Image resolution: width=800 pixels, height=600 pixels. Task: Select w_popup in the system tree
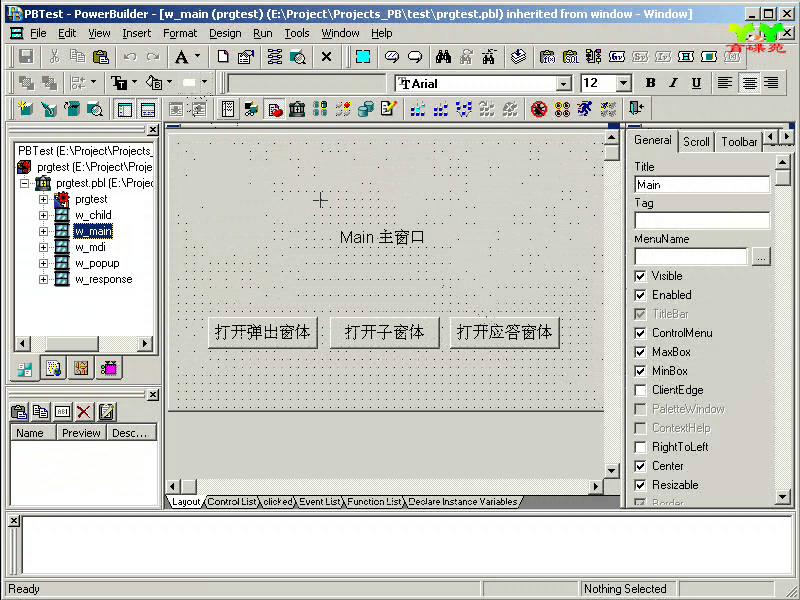[97, 264]
